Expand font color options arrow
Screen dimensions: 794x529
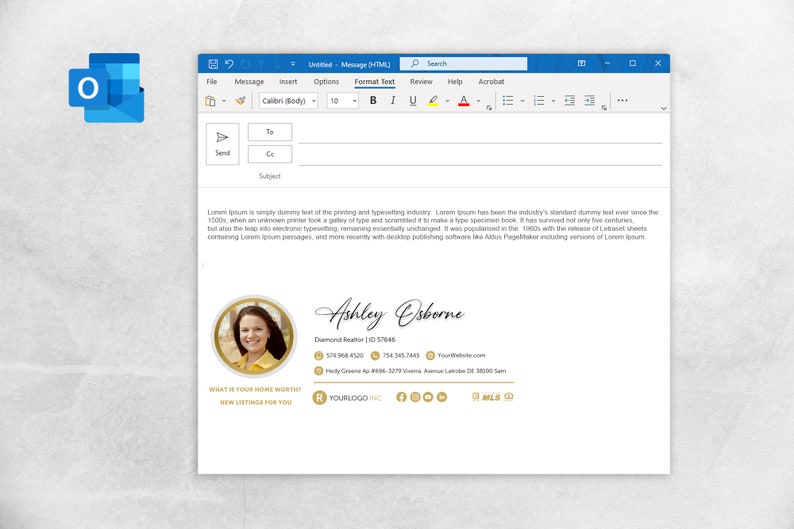[x=478, y=101]
